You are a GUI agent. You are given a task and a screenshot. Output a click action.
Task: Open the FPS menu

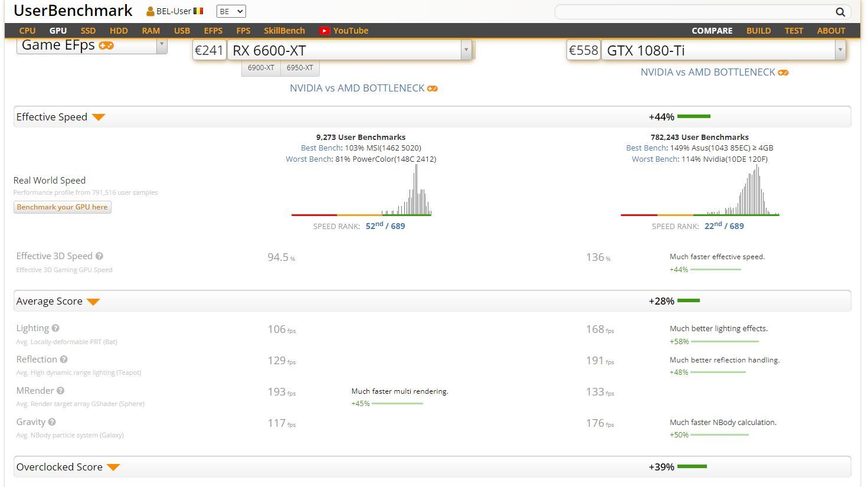(x=243, y=31)
